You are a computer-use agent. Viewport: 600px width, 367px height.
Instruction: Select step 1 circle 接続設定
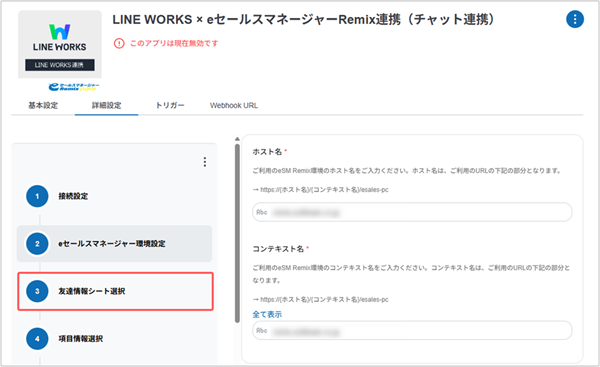(x=37, y=196)
